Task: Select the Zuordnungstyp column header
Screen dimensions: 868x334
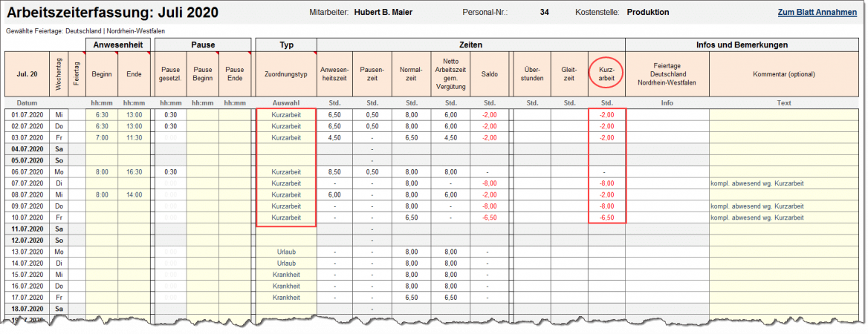Action: point(286,74)
